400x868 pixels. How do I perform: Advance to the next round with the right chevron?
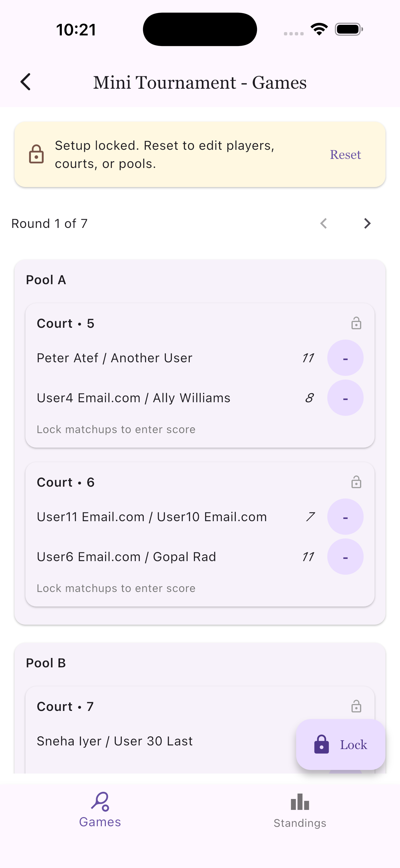[x=367, y=223]
